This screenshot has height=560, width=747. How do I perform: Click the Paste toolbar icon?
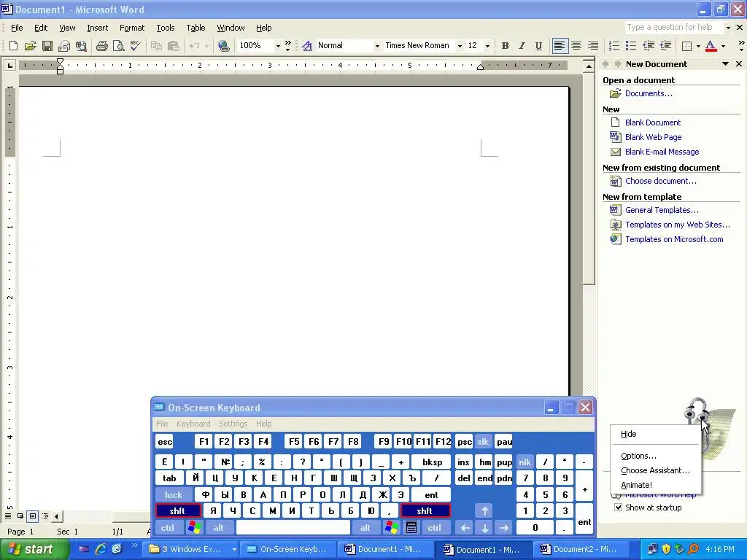[x=174, y=46]
